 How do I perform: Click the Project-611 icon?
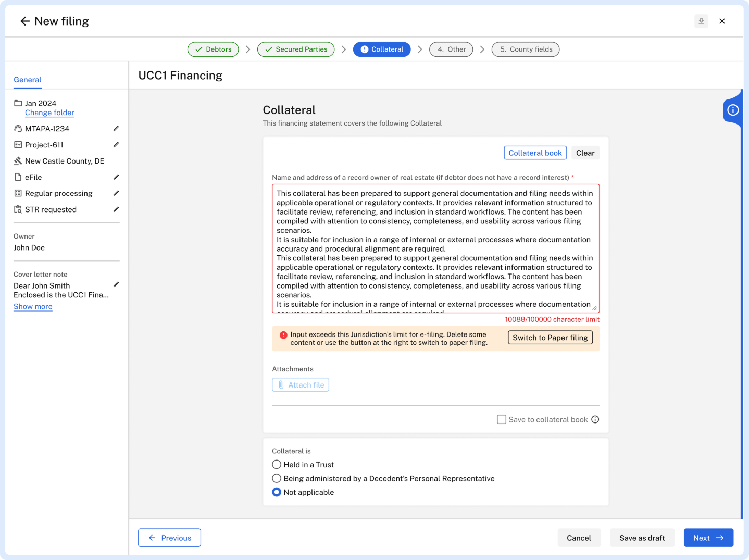pos(18,145)
